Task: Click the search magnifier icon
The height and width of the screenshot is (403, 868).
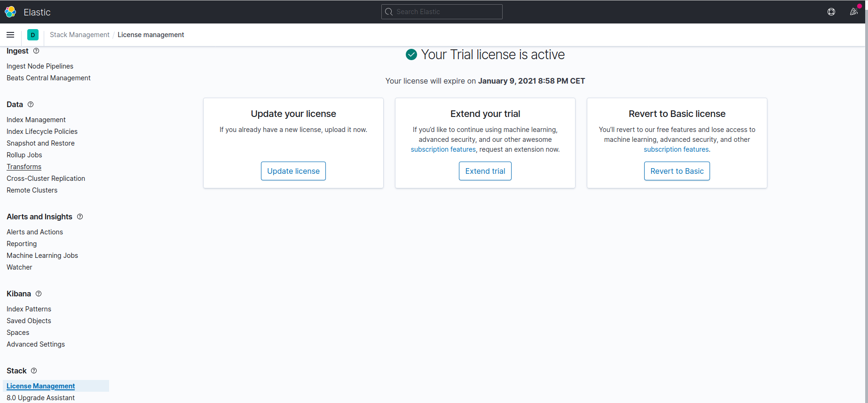Action: coord(389,12)
